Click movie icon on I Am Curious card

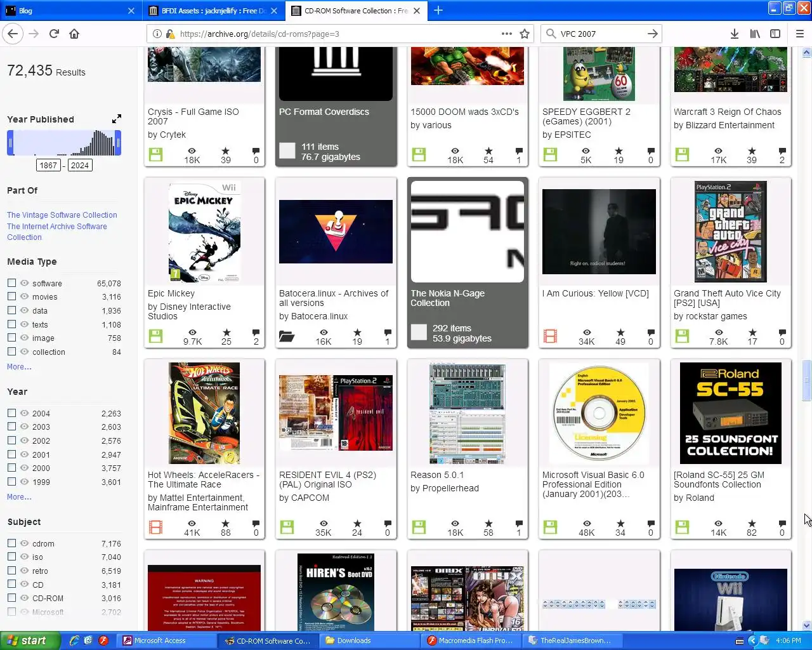[x=550, y=336]
